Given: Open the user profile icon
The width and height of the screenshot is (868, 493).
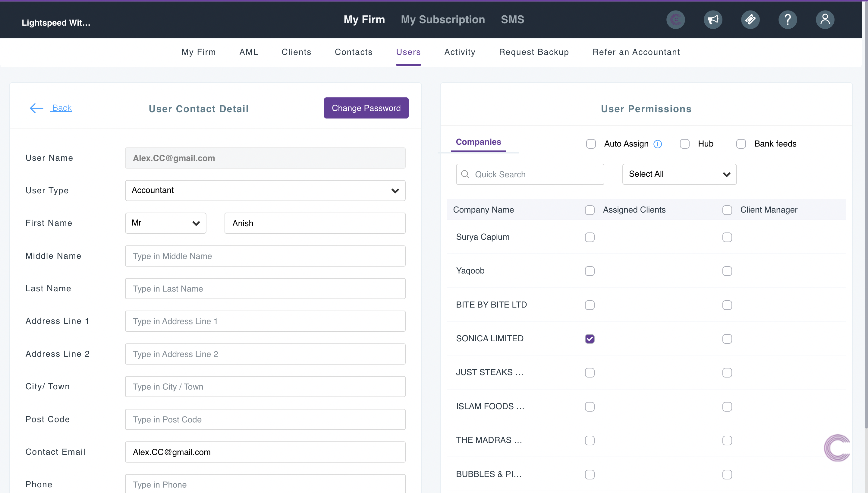Looking at the screenshot, I should tap(825, 19).
